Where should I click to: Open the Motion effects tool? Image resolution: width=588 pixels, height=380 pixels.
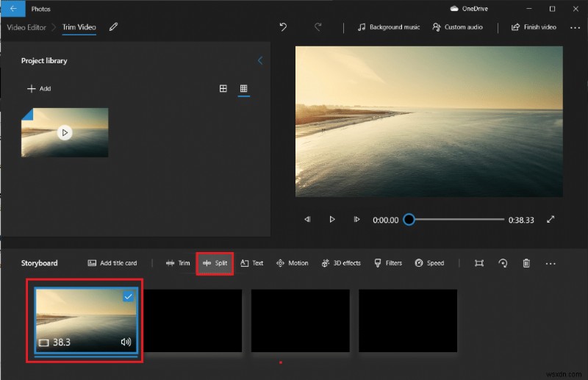pyautogui.click(x=292, y=263)
